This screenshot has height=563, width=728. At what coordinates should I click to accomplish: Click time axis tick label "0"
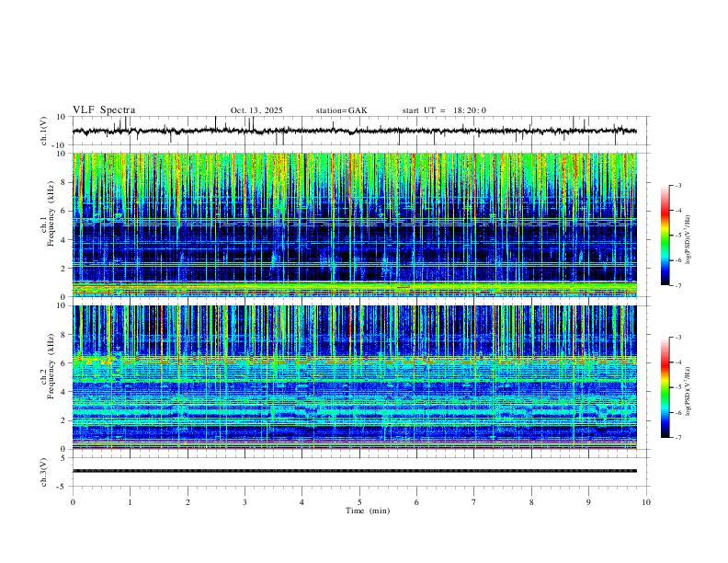tap(73, 502)
